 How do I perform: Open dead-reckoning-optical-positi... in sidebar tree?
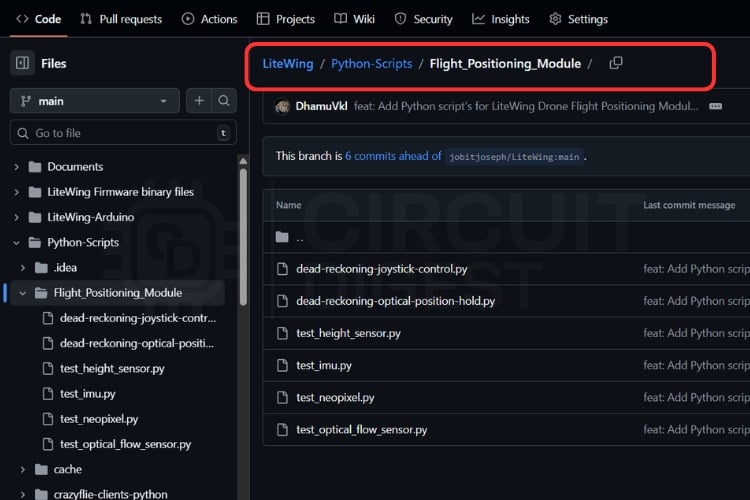pyautogui.click(x=137, y=344)
